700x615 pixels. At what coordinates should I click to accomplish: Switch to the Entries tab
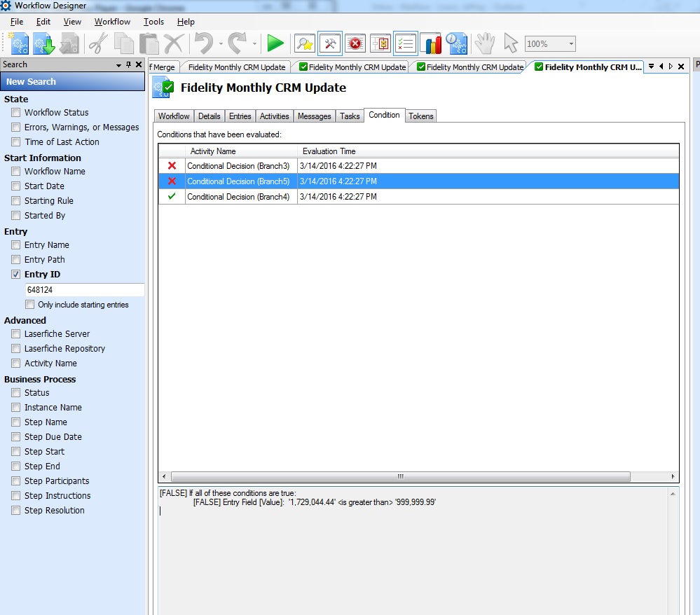240,116
